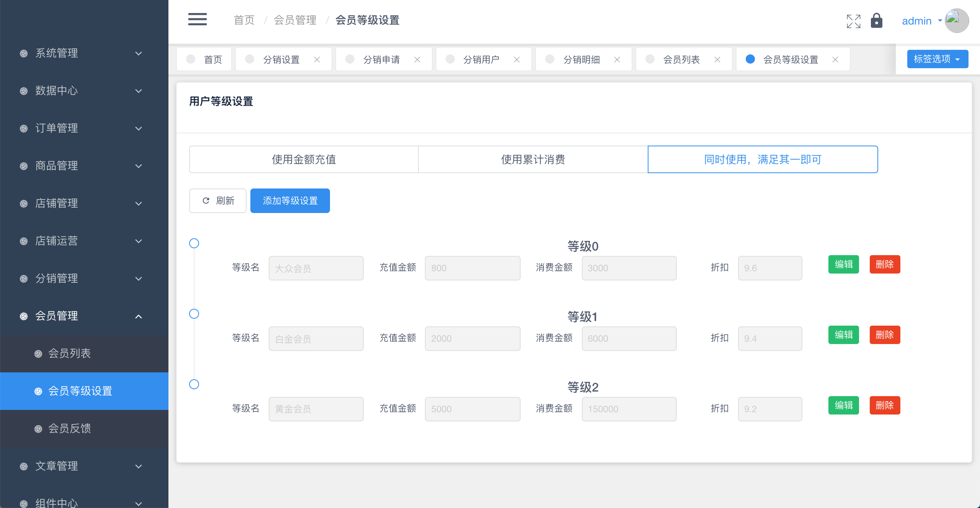The image size is (980, 508).
Task: Click 编辑 for 等级1
Action: coord(843,335)
